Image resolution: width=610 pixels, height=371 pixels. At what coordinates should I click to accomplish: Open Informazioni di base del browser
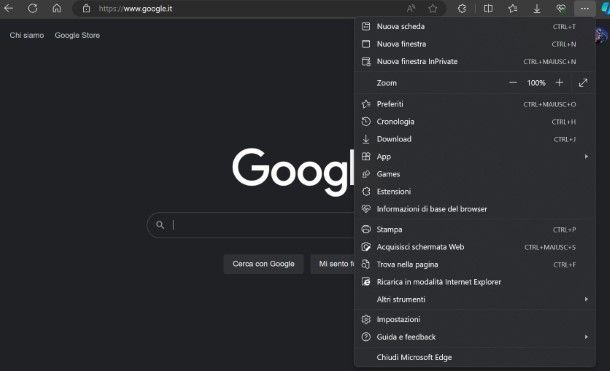point(475,209)
